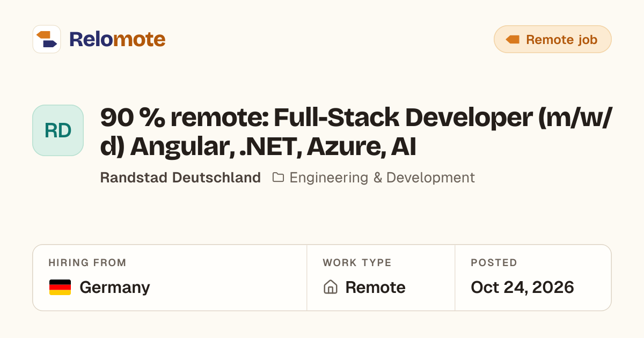Click the folder icon beside Engineering & Development
644x338 pixels.
(278, 178)
